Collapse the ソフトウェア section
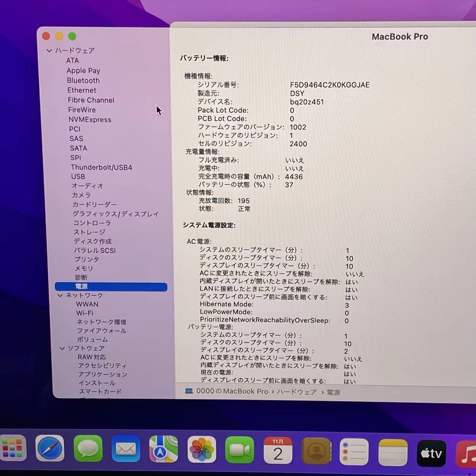Viewport: 476px width, 476px height. click(62, 348)
